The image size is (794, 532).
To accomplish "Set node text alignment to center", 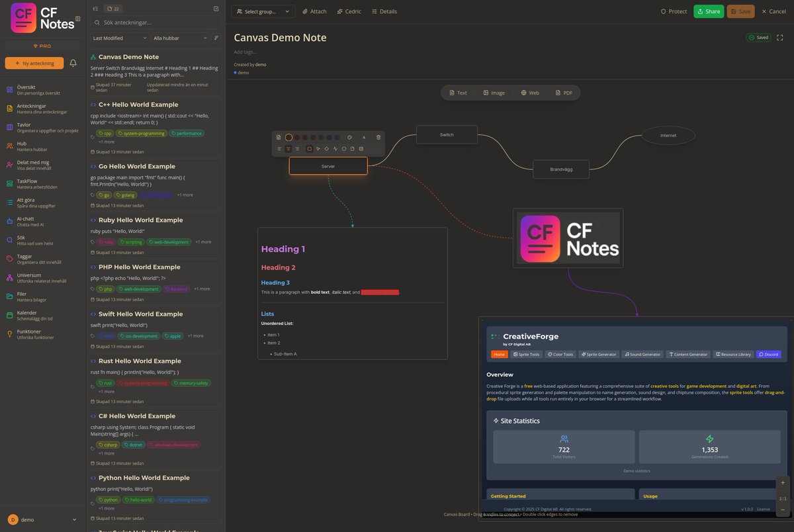I will pyautogui.click(x=288, y=149).
